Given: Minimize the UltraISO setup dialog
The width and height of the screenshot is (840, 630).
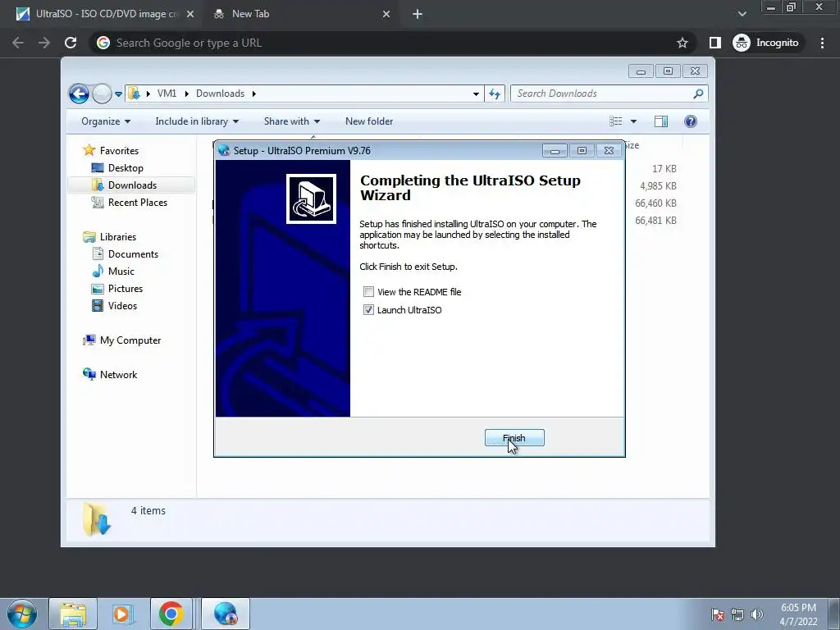Looking at the screenshot, I should 555,151.
